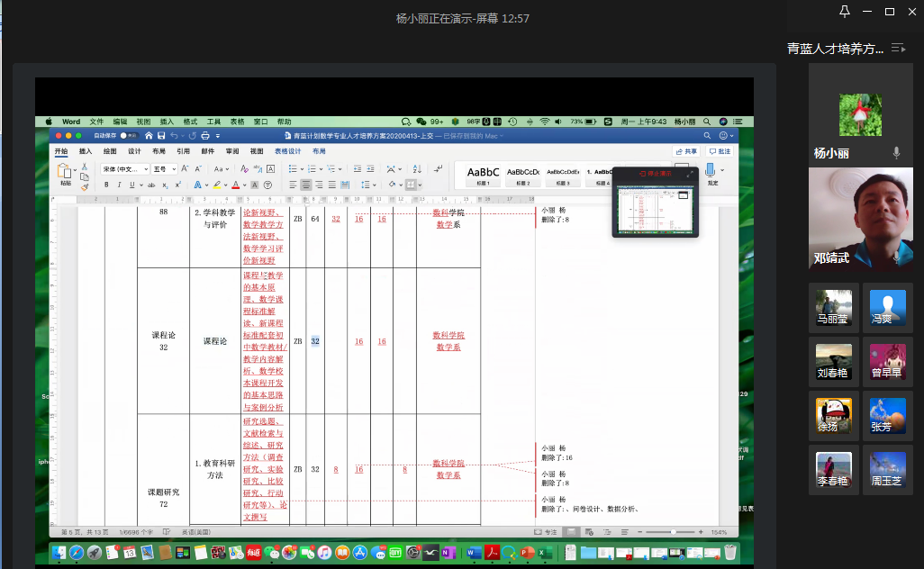This screenshot has height=569, width=924.
Task: Click the red 停止演示 stop presenting button
Action: 656,174
